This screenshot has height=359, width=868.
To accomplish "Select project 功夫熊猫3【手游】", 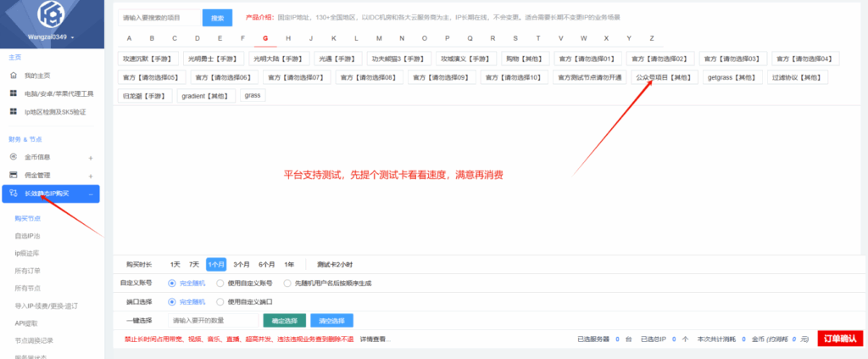I will [x=398, y=59].
